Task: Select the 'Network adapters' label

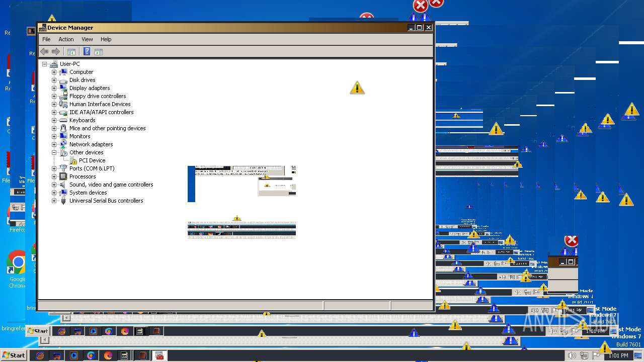Action: tap(91, 144)
